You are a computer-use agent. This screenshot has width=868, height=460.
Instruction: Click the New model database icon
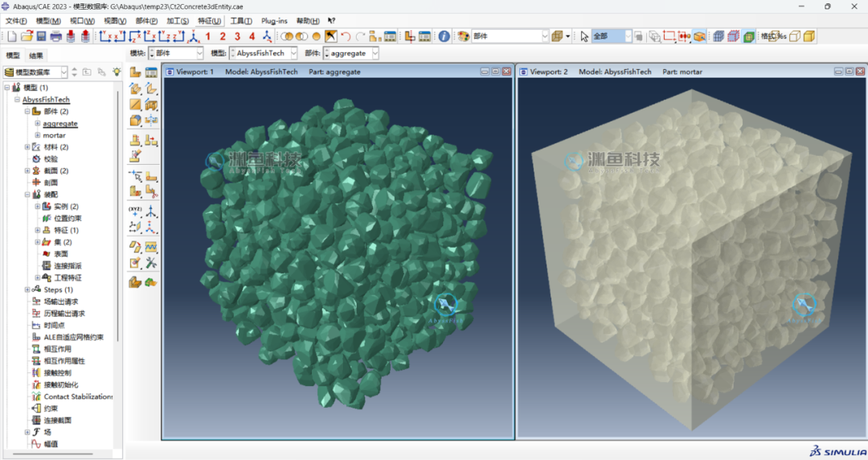click(x=11, y=36)
